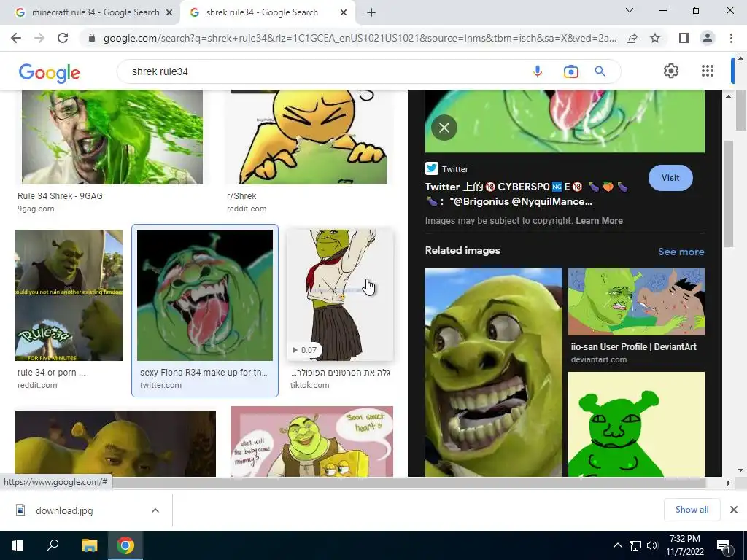Open the volume tray icon
This screenshot has width=747, height=560.
(x=652, y=545)
